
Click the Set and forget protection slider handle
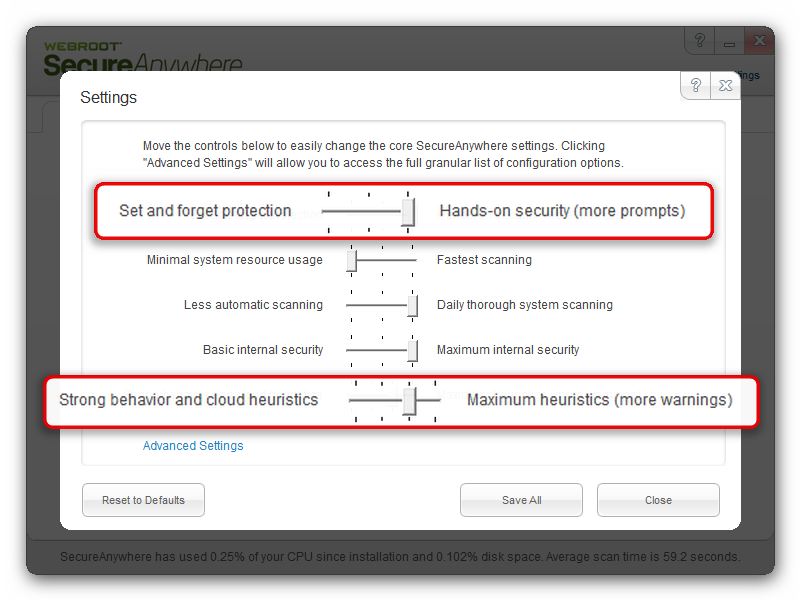pyautogui.click(x=408, y=212)
